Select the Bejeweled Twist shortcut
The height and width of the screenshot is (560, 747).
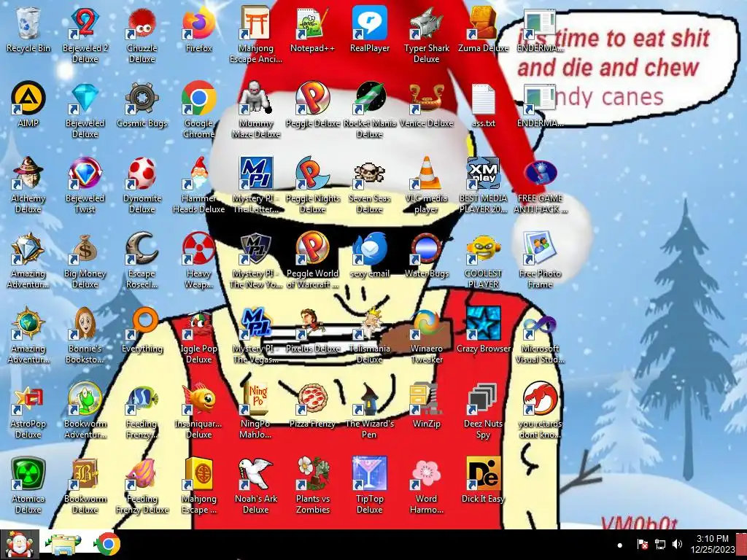pyautogui.click(x=85, y=173)
